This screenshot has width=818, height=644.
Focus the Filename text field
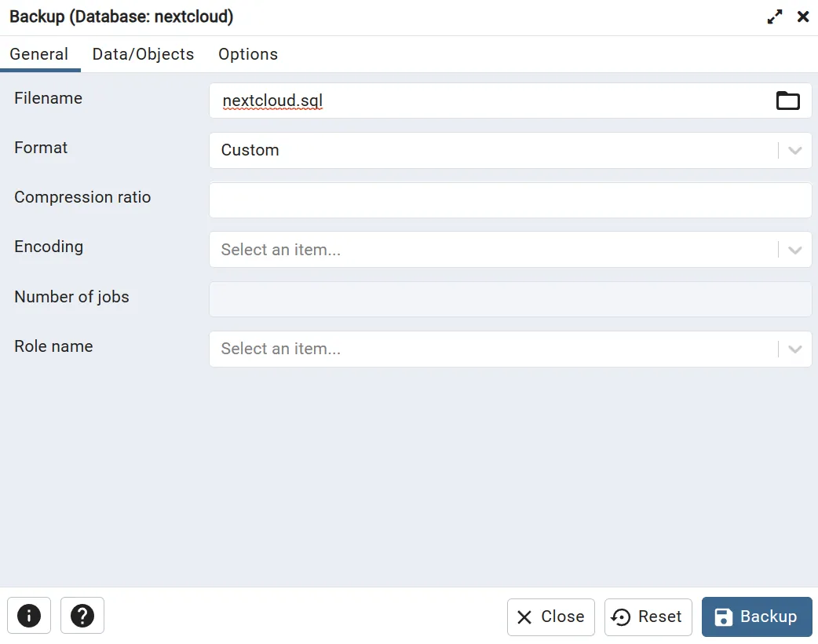pos(487,101)
